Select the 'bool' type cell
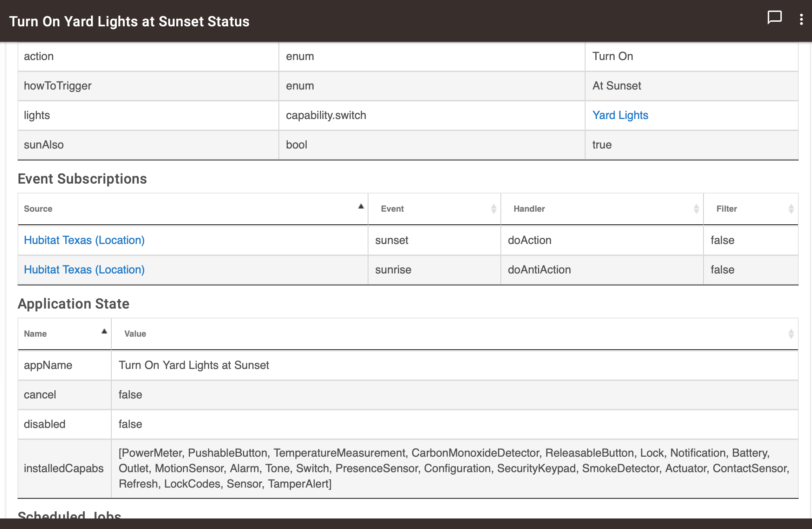 coord(432,145)
